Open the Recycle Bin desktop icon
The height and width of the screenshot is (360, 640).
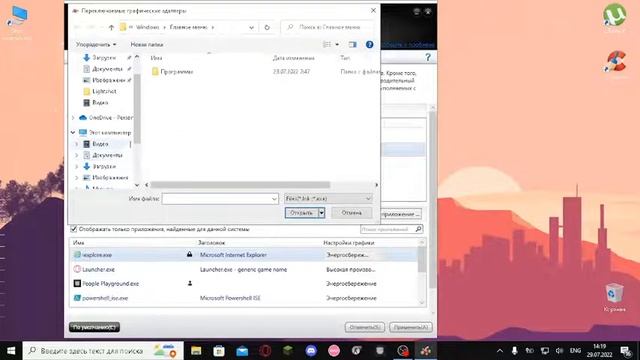coord(615,297)
